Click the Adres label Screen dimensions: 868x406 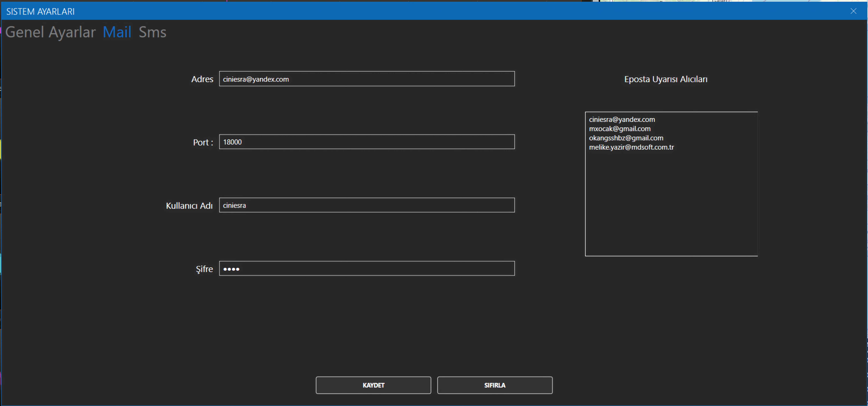[202, 79]
